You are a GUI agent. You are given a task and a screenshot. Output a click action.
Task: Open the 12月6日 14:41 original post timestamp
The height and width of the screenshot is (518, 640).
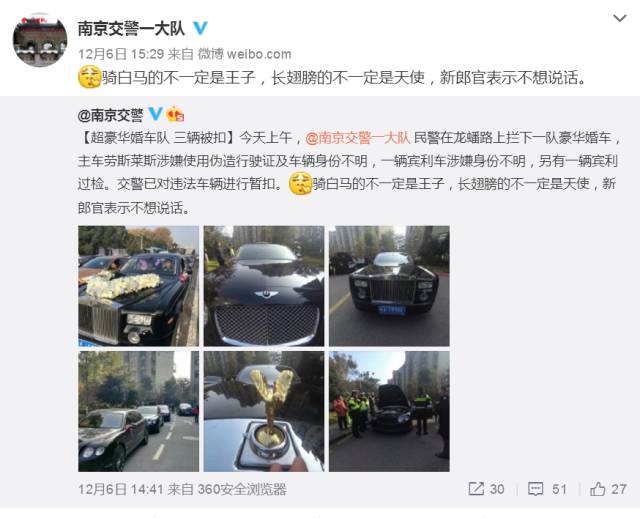(121, 489)
